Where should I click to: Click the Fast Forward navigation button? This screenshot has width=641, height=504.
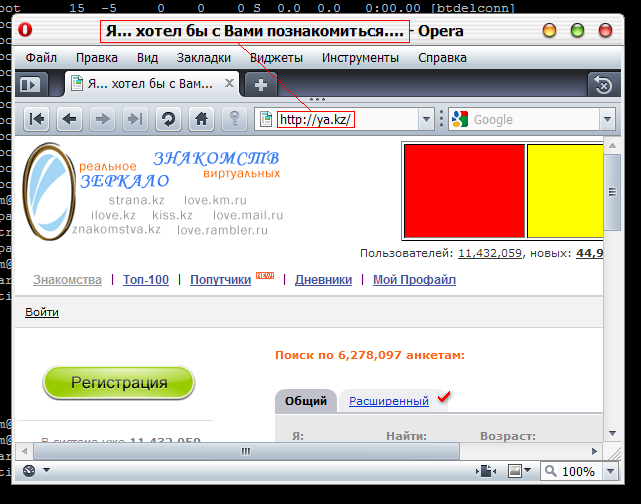point(135,119)
